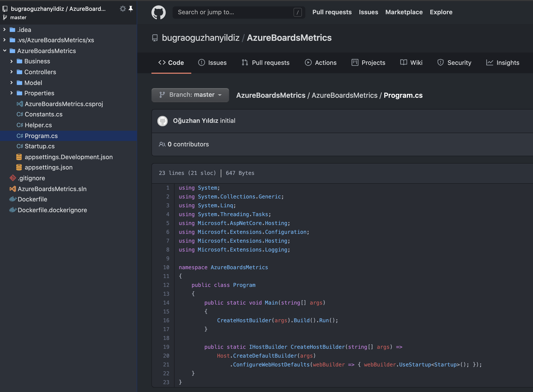This screenshot has height=392, width=533.
Task: Click the Properties folder icon
Action: [x=19, y=93]
